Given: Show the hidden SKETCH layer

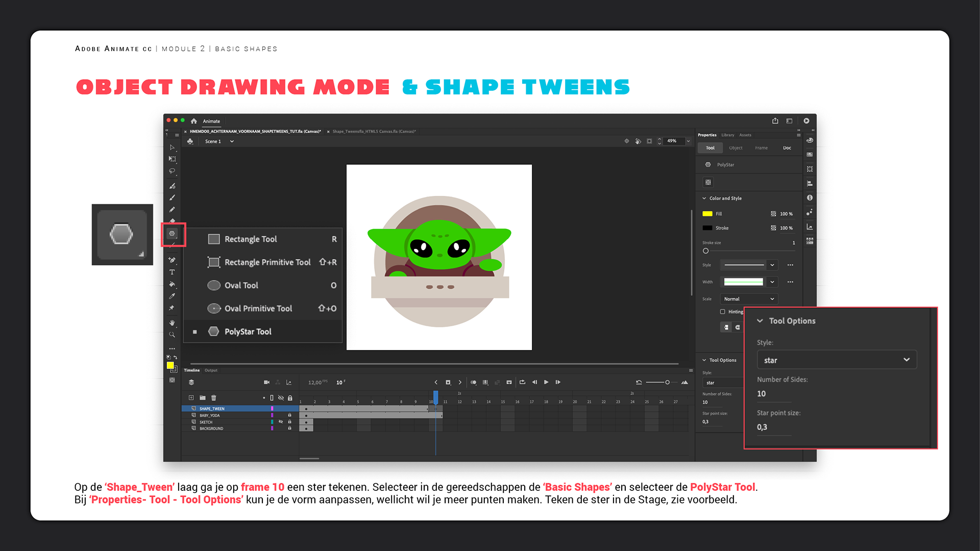Looking at the screenshot, I should click(281, 422).
